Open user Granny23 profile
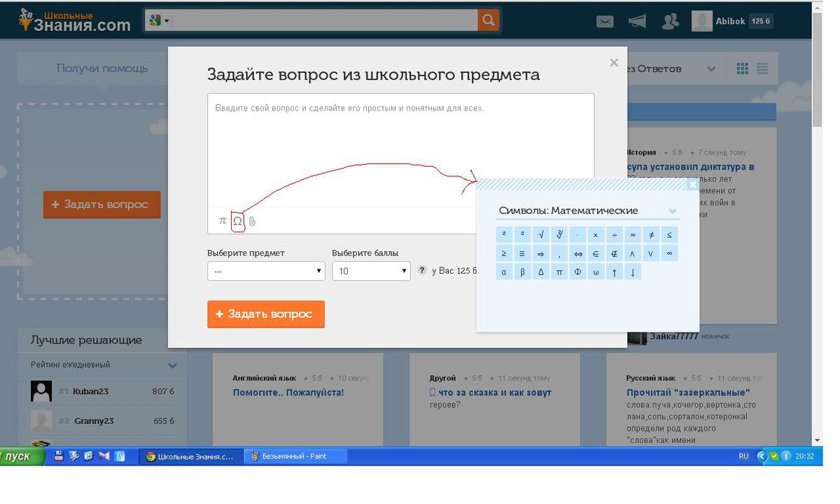The width and height of the screenshot is (840, 504). [94, 421]
